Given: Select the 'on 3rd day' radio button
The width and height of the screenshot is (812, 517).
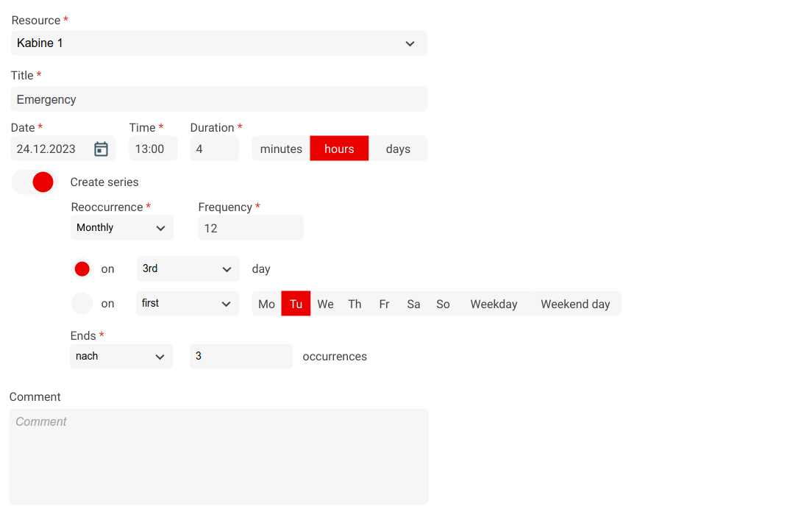Looking at the screenshot, I should coord(82,269).
